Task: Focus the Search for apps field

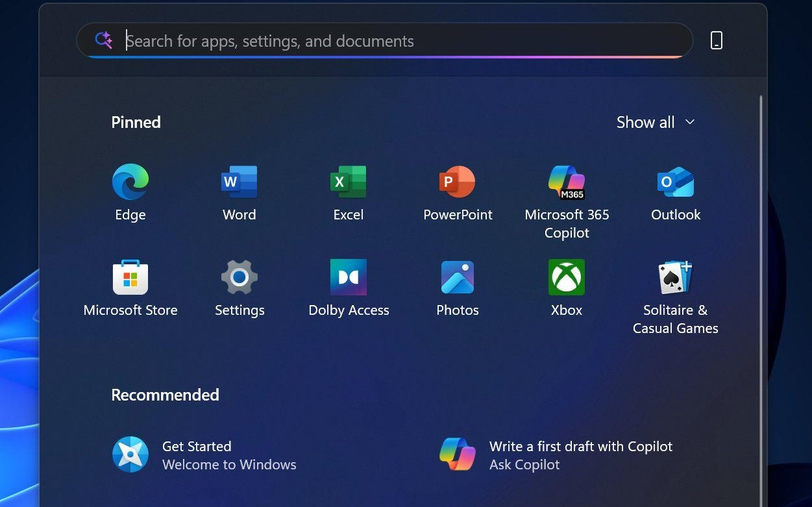Action: pyautogui.click(x=385, y=41)
